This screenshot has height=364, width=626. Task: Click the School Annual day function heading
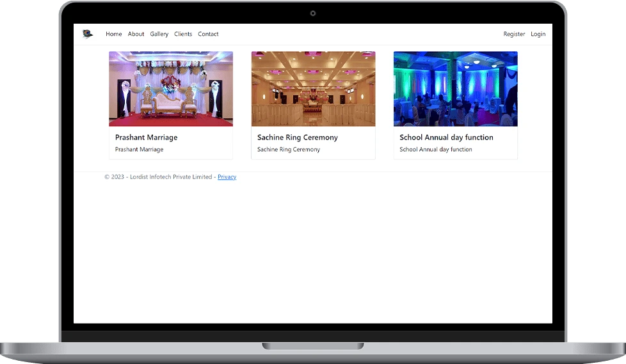(x=446, y=138)
